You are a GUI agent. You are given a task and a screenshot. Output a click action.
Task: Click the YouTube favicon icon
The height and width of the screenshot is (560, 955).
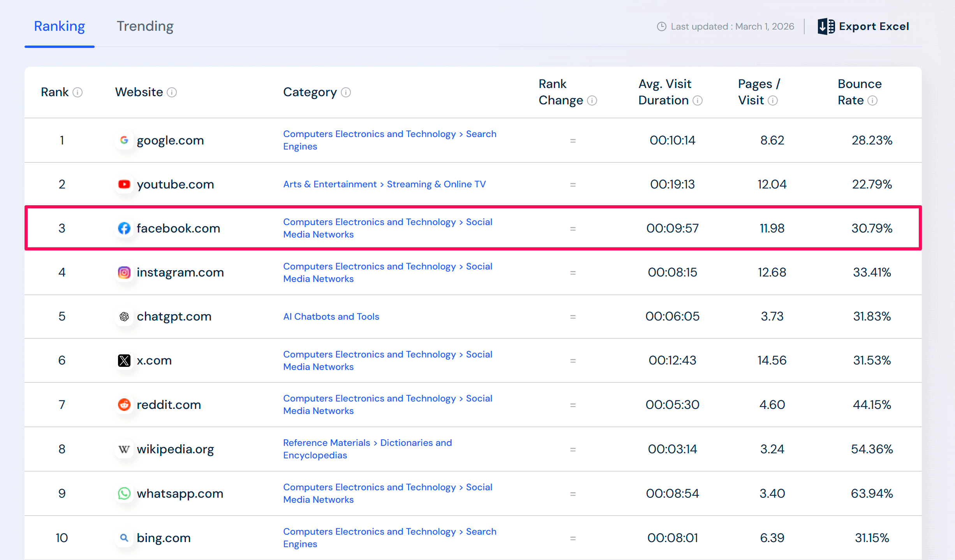pyautogui.click(x=124, y=184)
